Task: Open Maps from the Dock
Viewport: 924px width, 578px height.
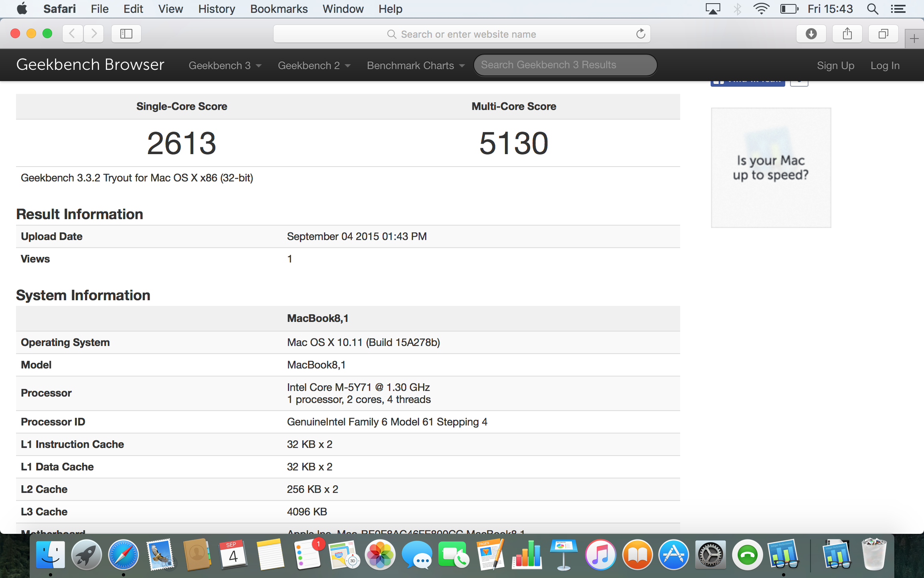Action: coord(344,555)
